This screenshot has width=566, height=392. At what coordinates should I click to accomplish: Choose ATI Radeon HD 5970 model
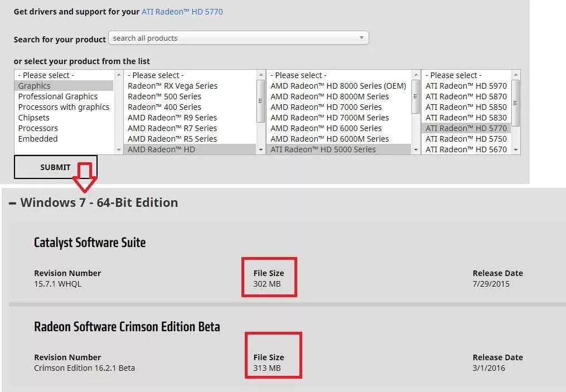pos(466,85)
